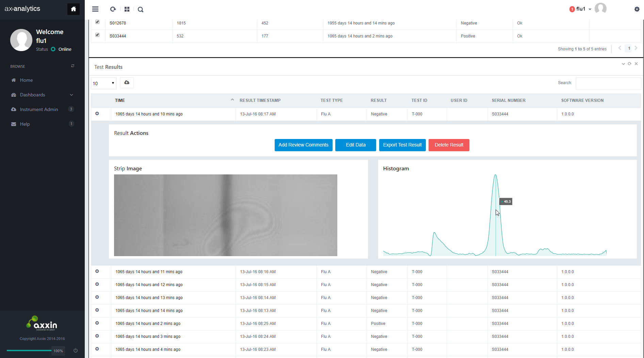Uncheck the checkbox for instrument S033444
The height and width of the screenshot is (358, 644).
click(x=97, y=35)
